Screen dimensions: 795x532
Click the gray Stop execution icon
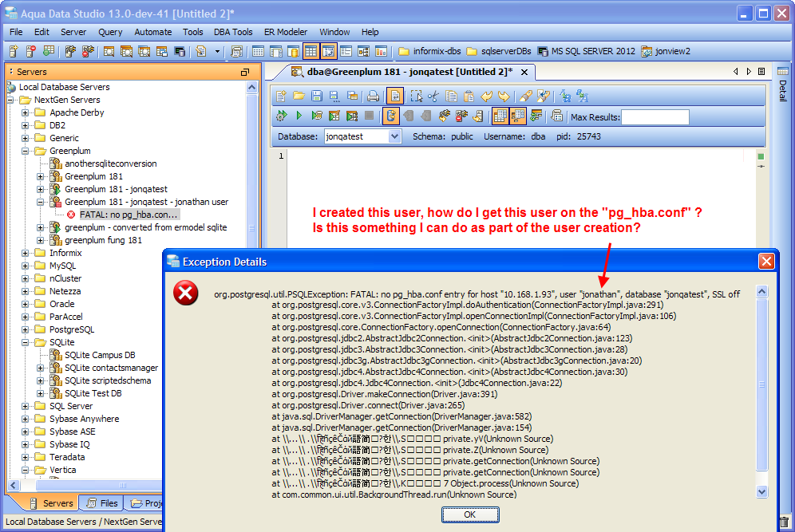click(x=370, y=116)
